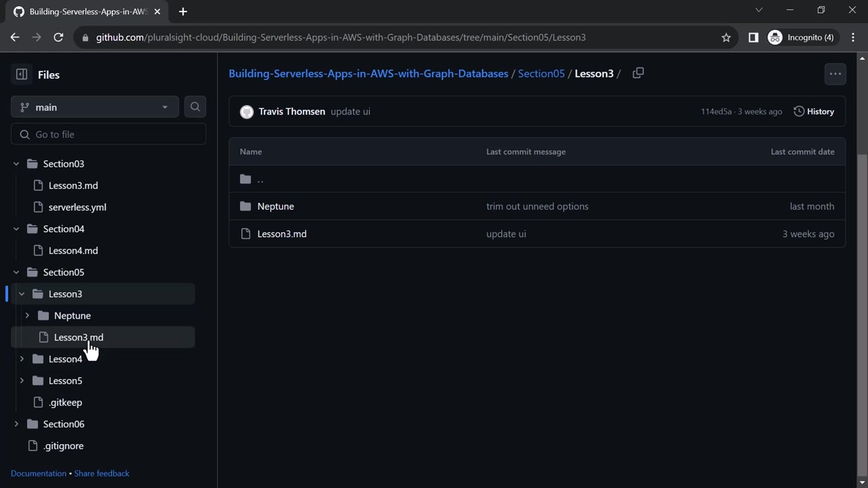The image size is (868, 488).
Task: Open the Documentation link
Action: pyautogui.click(x=39, y=473)
